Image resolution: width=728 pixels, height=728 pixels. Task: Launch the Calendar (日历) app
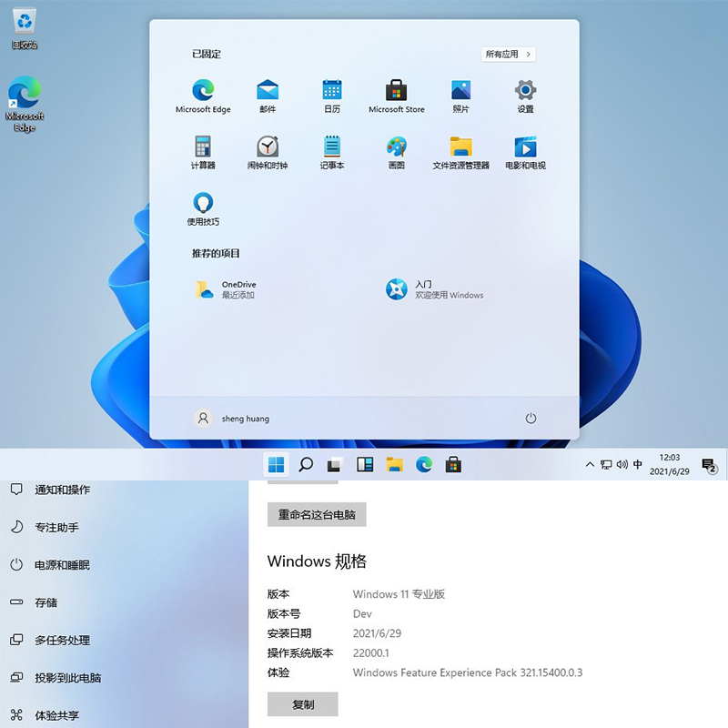point(332,96)
